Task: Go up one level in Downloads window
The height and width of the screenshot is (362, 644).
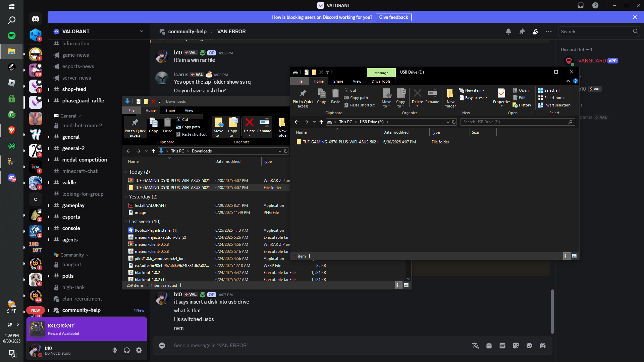Action: (153, 151)
